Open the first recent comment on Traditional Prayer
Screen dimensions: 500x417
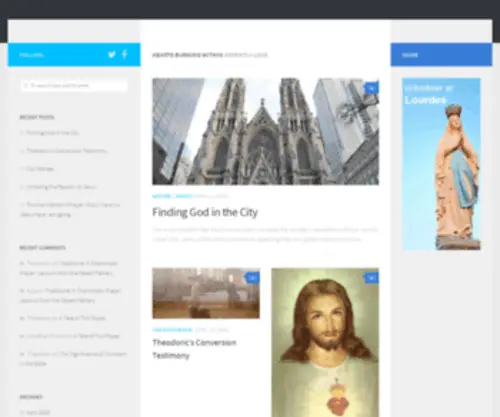(69, 268)
